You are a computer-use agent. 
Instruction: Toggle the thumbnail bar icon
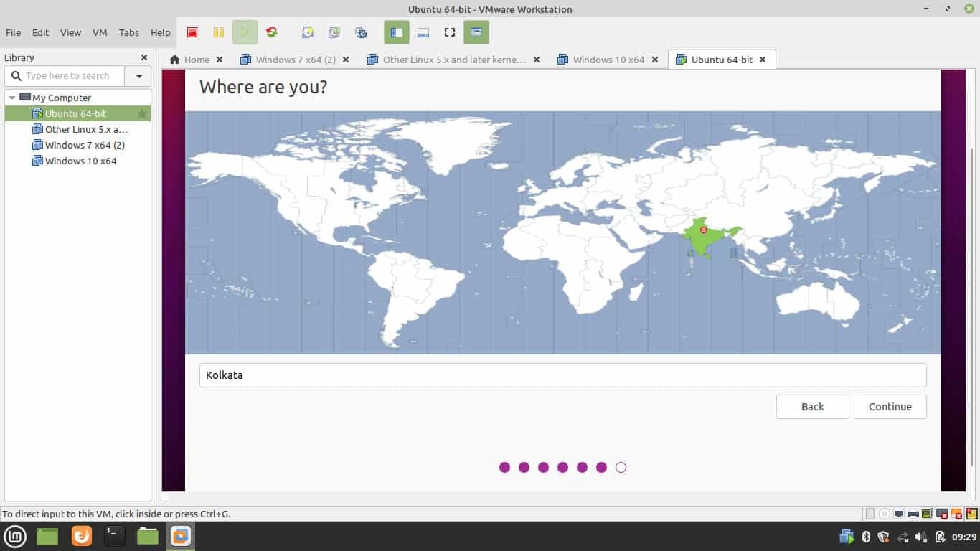point(423,32)
